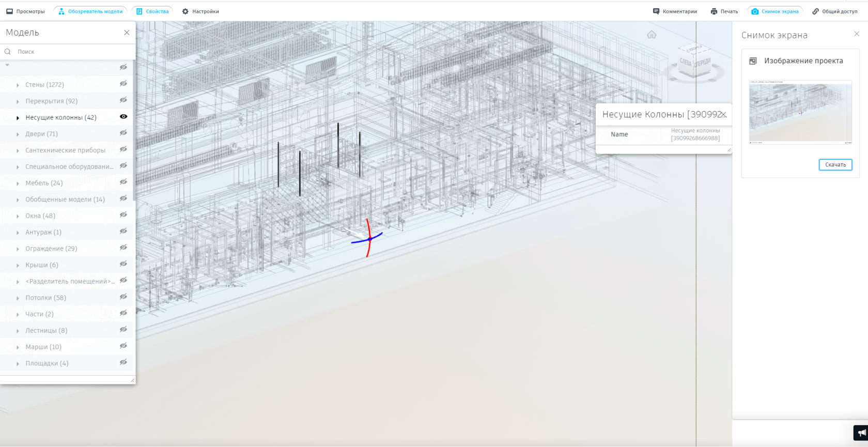The width and height of the screenshot is (868, 447).
Task: Open the Свойства properties tab
Action: (152, 11)
